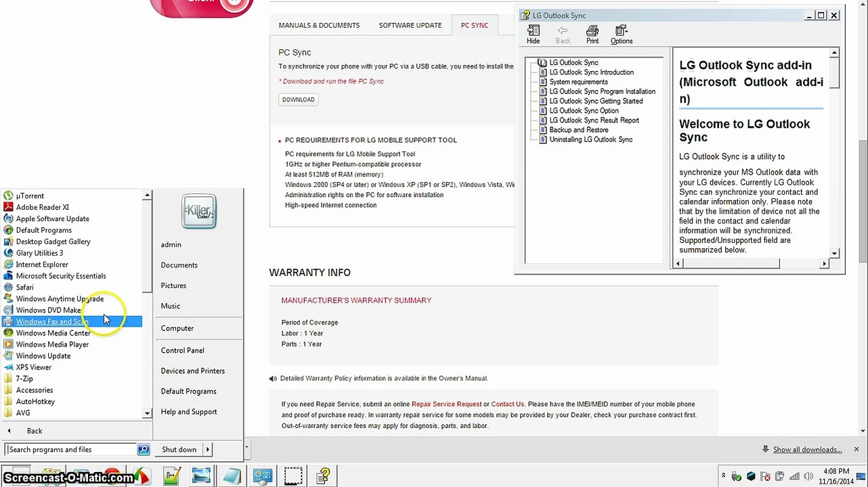Open Uninstalling LG Outlook Sync topic
The width and height of the screenshot is (868, 487).
tap(590, 139)
